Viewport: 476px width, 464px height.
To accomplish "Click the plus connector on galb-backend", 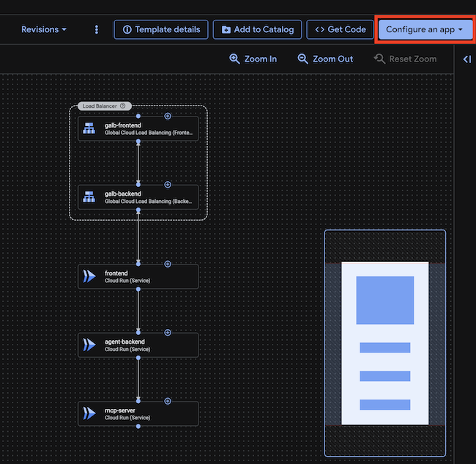I will pyautogui.click(x=168, y=185).
